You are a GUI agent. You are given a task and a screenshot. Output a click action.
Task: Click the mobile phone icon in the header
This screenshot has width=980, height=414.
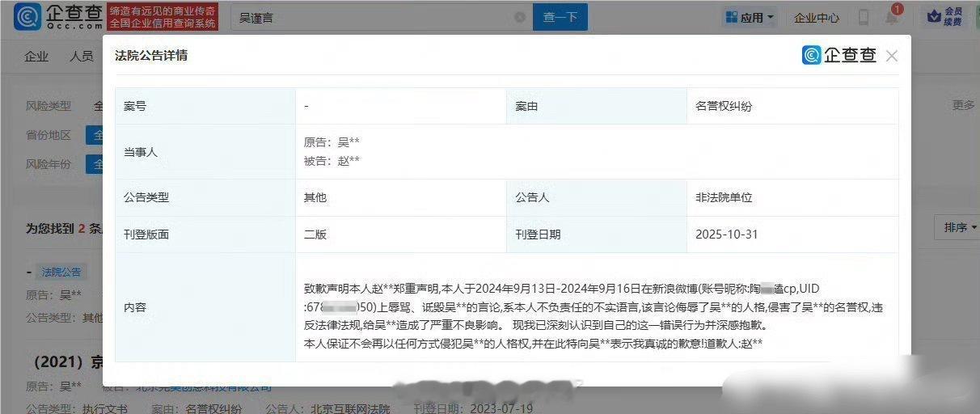(x=864, y=17)
